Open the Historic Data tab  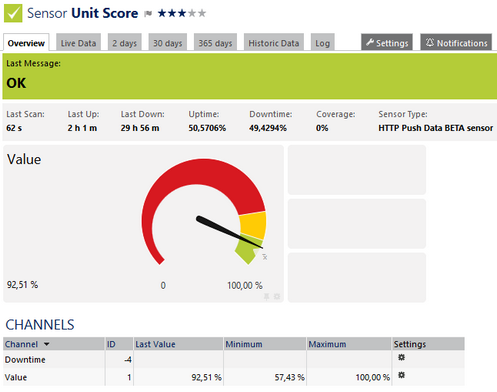pos(274,43)
